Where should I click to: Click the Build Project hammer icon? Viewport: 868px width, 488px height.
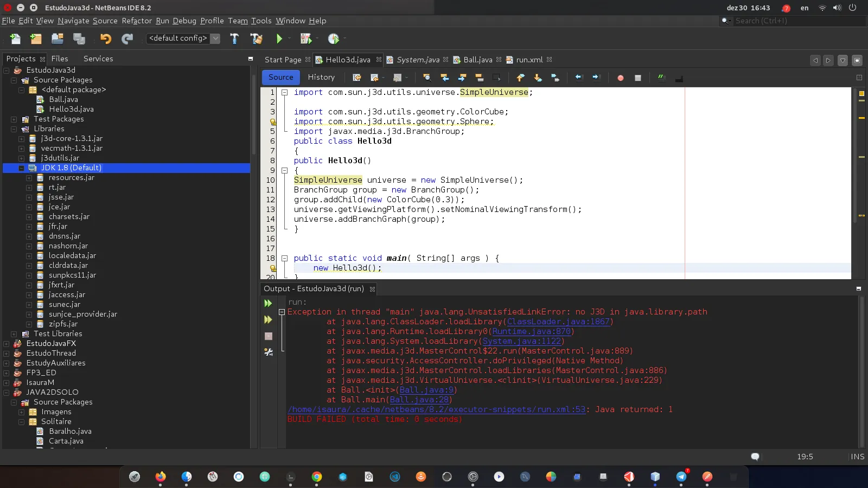[234, 38]
